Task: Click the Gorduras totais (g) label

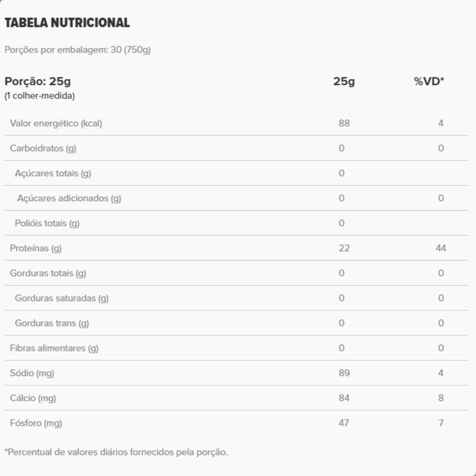Action: point(48,273)
